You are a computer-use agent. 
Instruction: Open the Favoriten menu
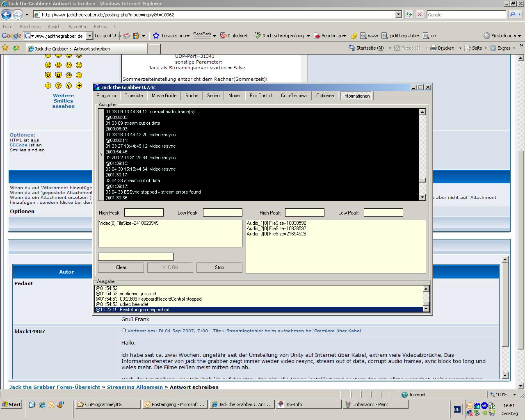(78, 27)
